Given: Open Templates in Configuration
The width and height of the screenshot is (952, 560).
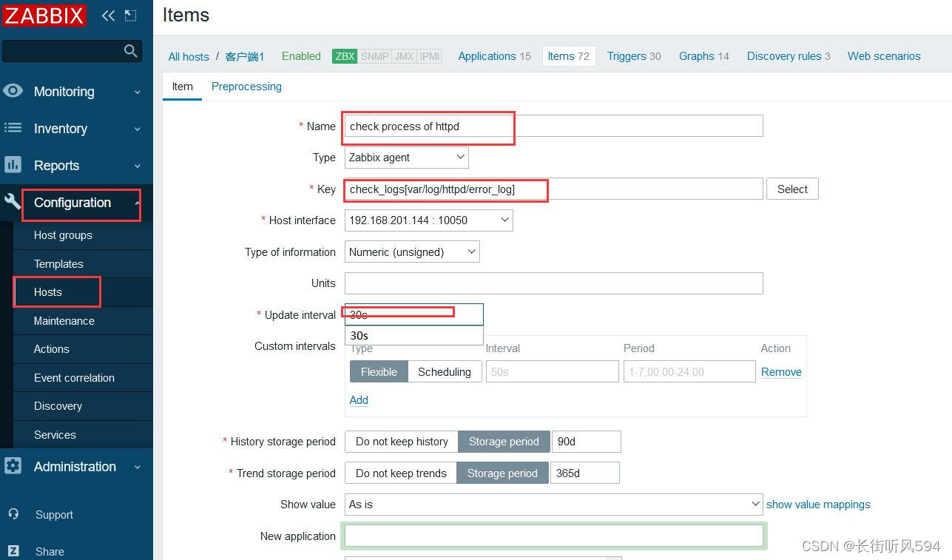Looking at the screenshot, I should pos(83,263).
